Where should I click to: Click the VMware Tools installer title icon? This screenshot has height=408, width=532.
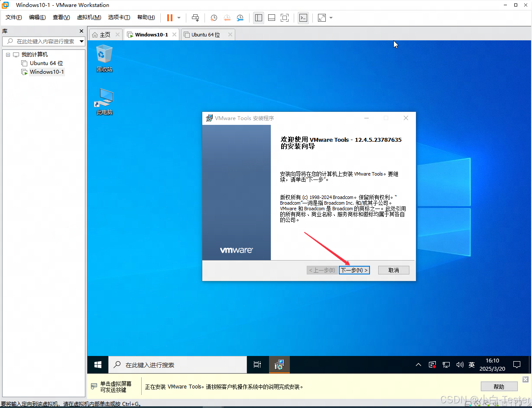coord(209,118)
